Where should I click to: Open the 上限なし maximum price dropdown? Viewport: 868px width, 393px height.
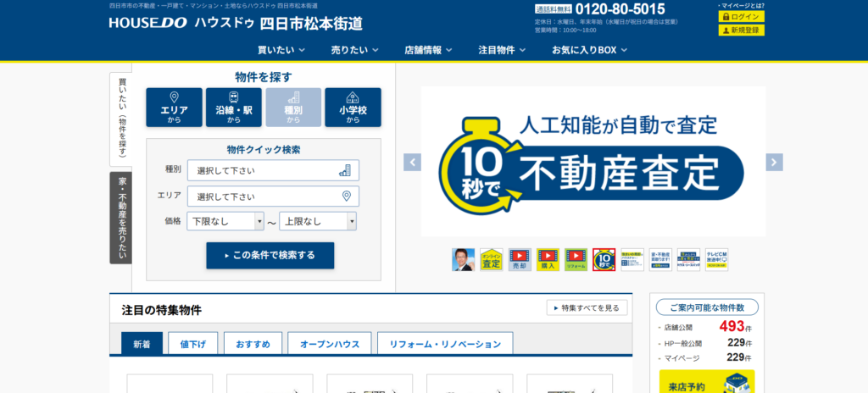318,221
